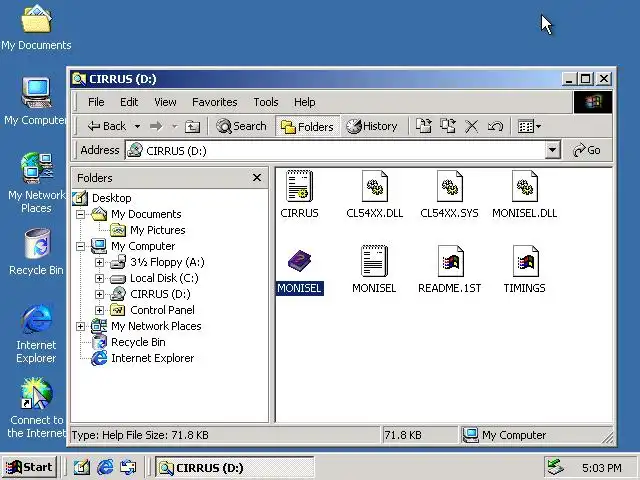The height and width of the screenshot is (480, 640).
Task: Select the CL54XX.DLL file icon
Action: click(374, 186)
